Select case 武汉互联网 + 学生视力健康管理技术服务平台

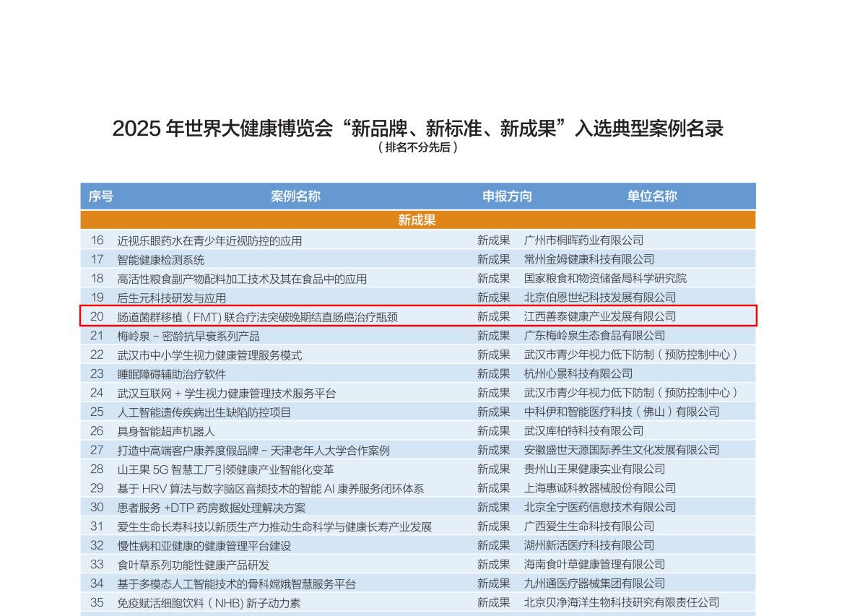[x=227, y=394]
